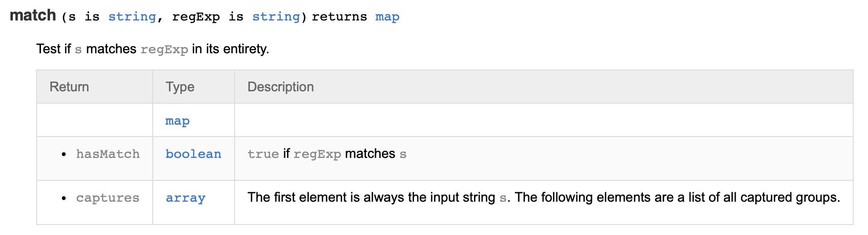Click the map link in the Type column
The width and height of the screenshot is (868, 235).
click(177, 121)
